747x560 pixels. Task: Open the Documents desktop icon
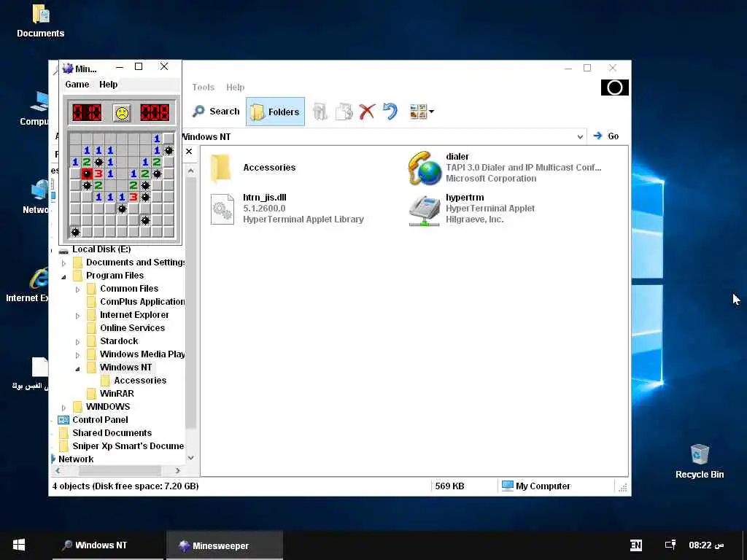click(41, 21)
